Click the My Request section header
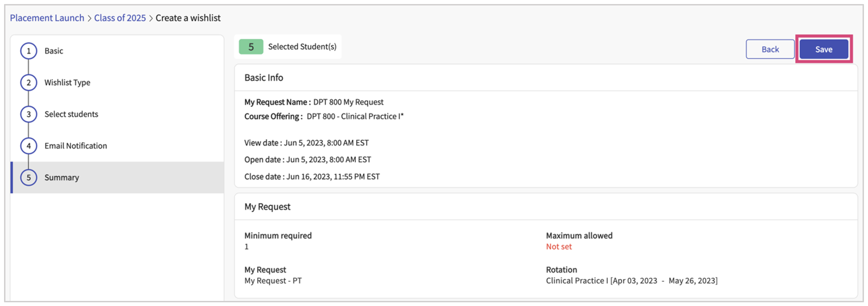 (267, 206)
